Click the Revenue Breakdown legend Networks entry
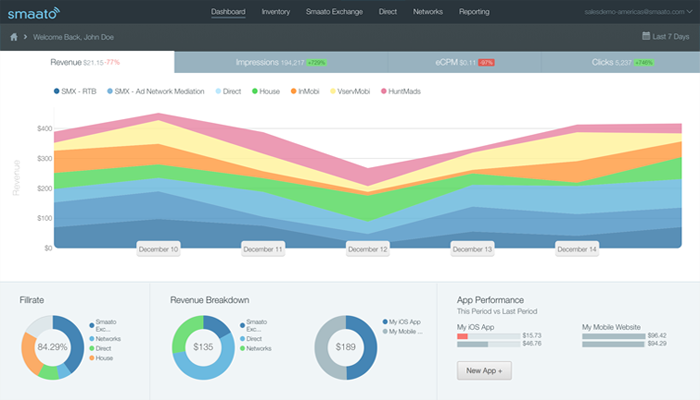 point(255,348)
